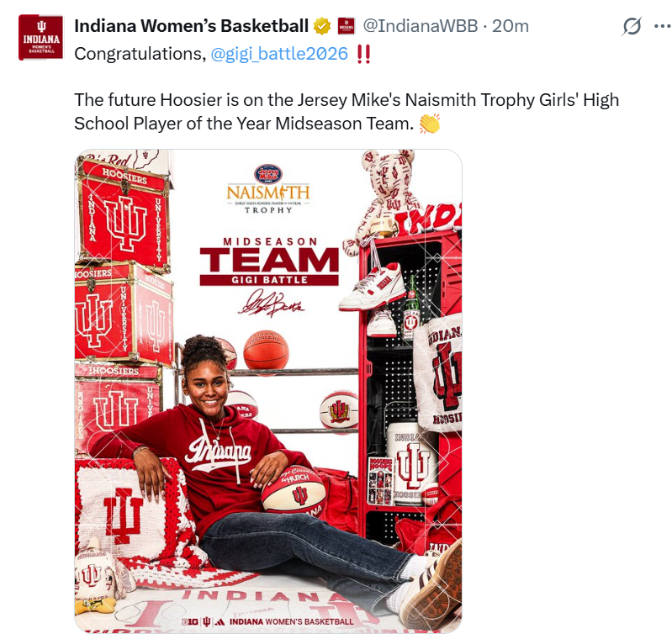Viewport: 672px width, 639px height.
Task: Click the tweet text about Naismith Midseason Team
Action: [x=347, y=112]
